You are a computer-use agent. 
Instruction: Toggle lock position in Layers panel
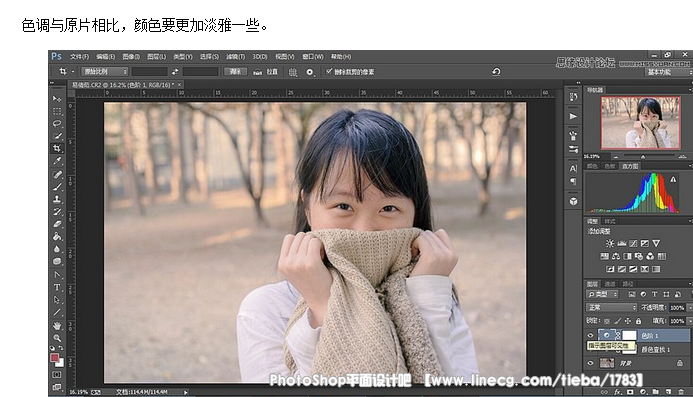(628, 321)
